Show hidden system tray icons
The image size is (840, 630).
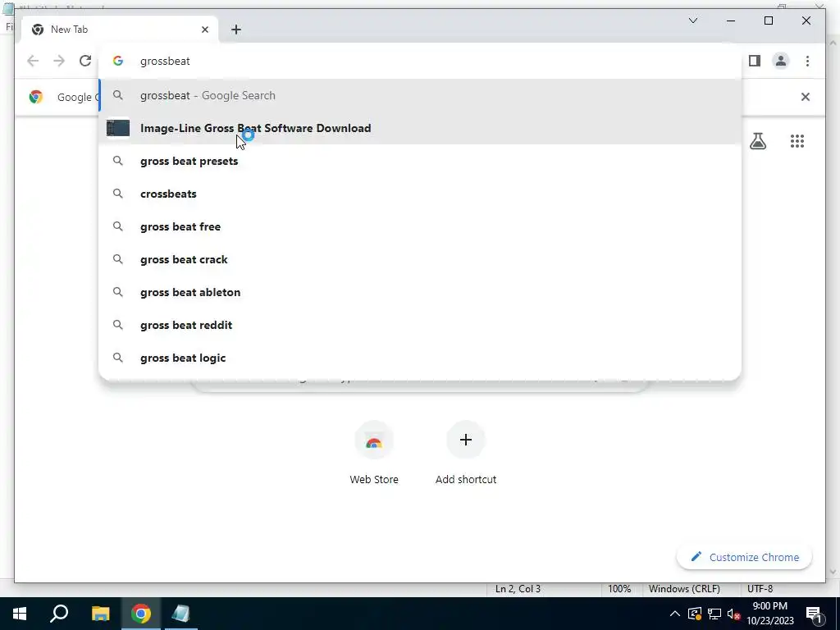(x=675, y=614)
